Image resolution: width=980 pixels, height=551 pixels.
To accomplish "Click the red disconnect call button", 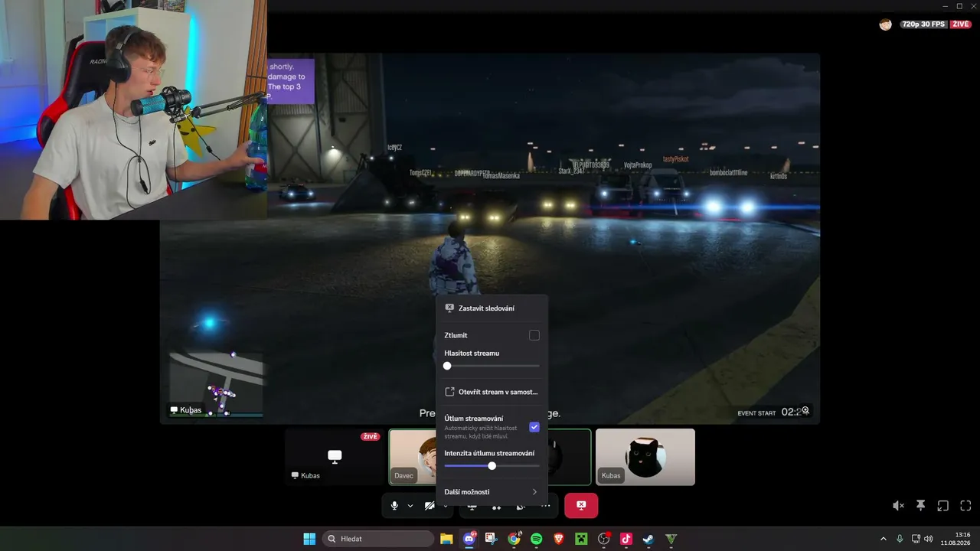I will (581, 505).
